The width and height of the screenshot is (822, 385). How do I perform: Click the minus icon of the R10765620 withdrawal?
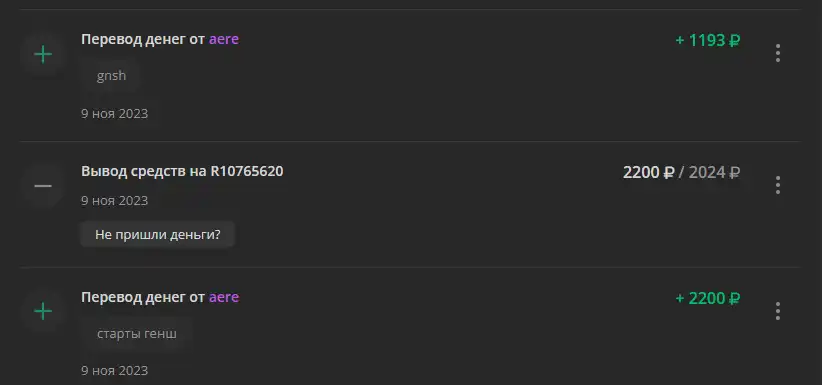click(43, 186)
